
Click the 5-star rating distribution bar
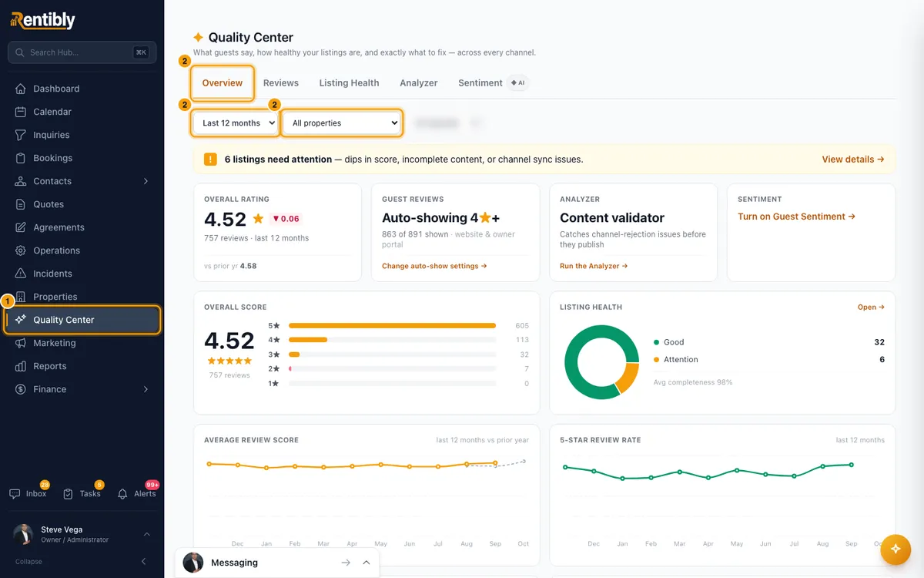[x=392, y=326]
